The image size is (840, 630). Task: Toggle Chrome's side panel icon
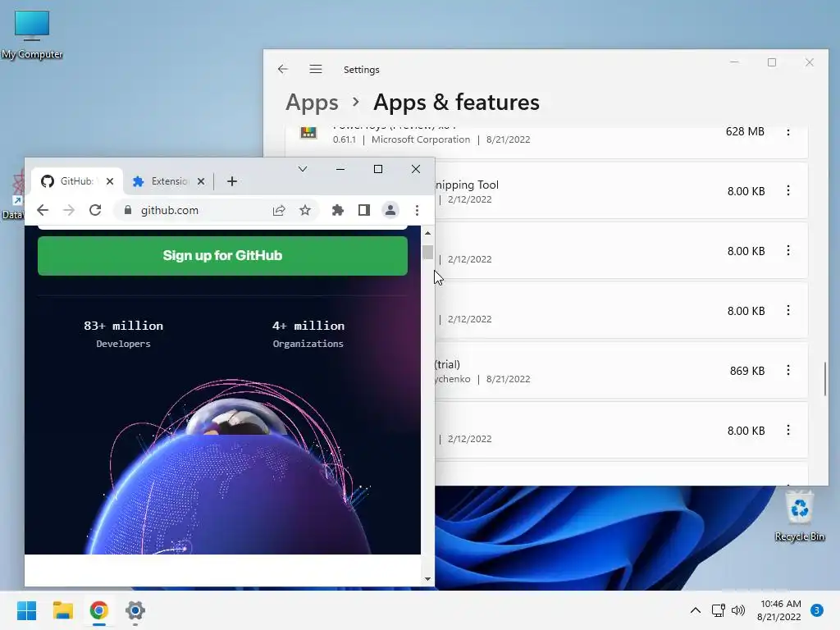pos(364,211)
